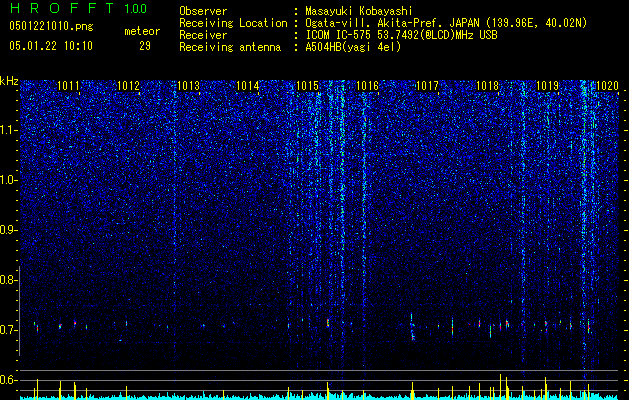Screen dimensions: 629x400
Task: Select observer name Masayuki Kobayashi
Action: pyautogui.click(x=359, y=11)
